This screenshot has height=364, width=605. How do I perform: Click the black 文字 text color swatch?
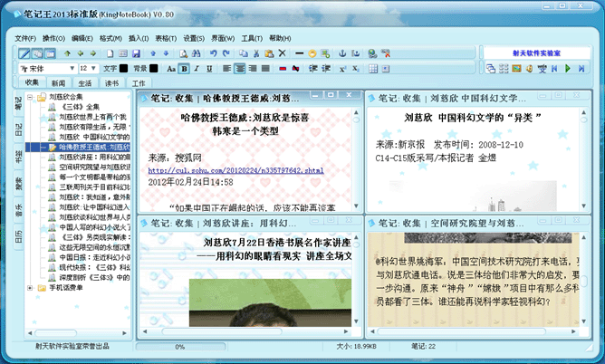123,68
